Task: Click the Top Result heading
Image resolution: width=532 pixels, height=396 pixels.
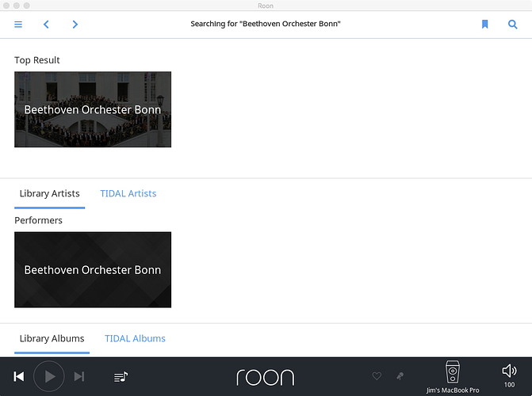Action: click(37, 60)
